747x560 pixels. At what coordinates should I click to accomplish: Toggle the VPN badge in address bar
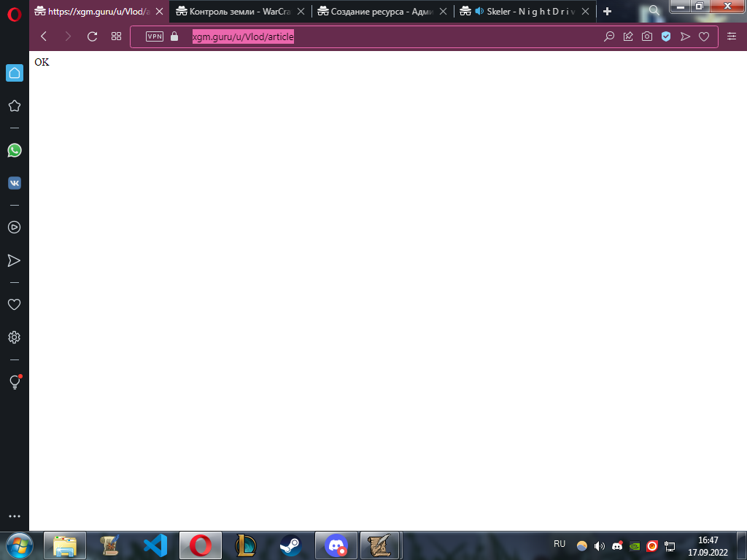click(155, 36)
